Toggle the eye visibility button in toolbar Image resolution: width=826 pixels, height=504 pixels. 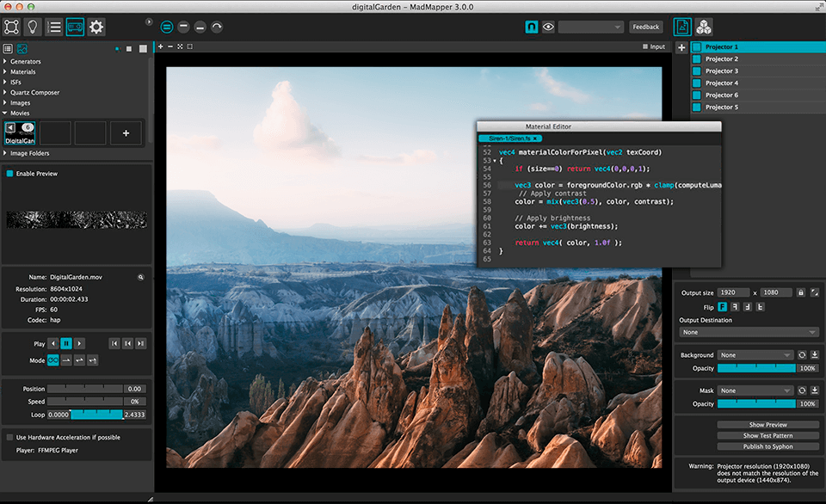tap(548, 27)
